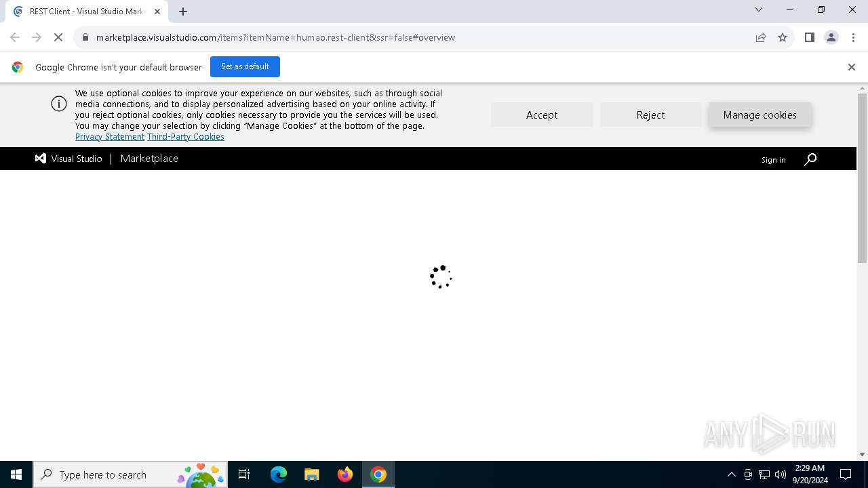Open the share this page icon

coord(761,37)
